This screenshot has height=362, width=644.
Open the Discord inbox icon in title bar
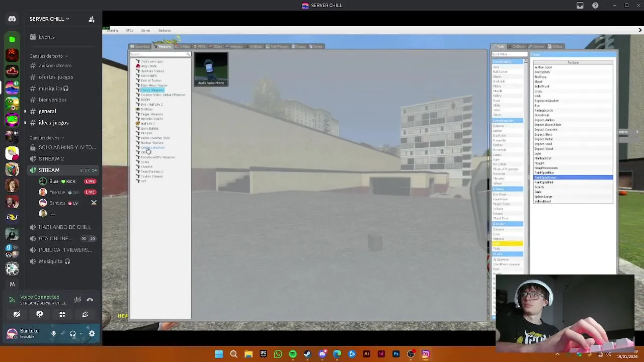(x=580, y=6)
